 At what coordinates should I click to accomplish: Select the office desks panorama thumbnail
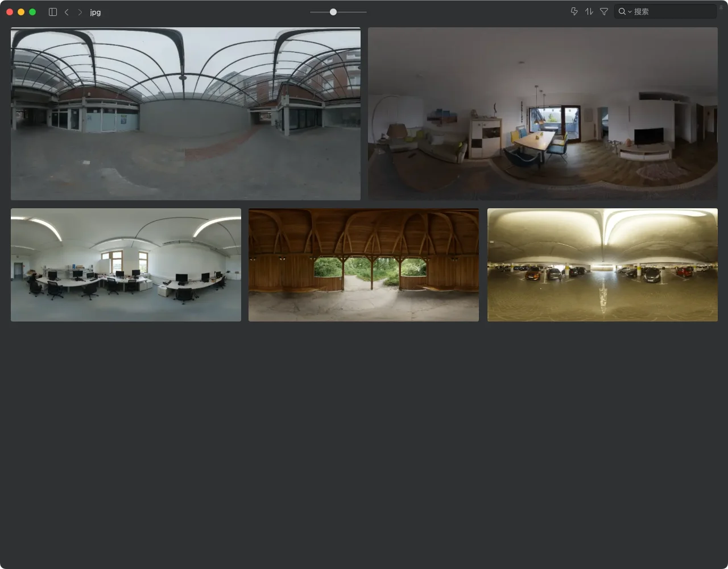[126, 265]
